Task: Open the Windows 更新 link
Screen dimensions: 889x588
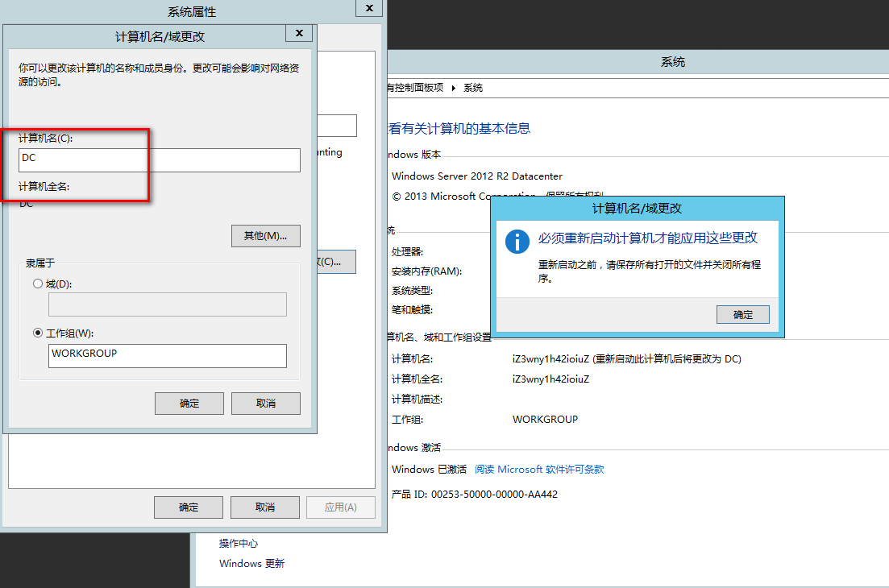Action: (x=251, y=564)
